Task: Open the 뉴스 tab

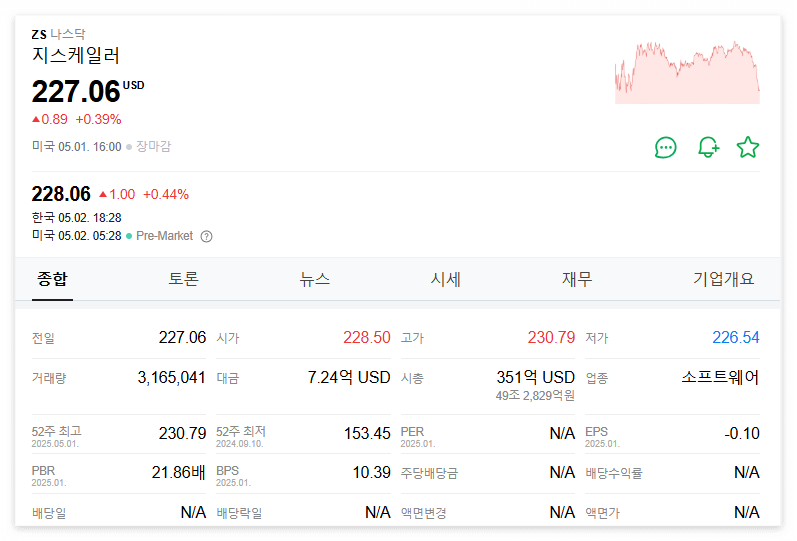Action: coord(315,279)
